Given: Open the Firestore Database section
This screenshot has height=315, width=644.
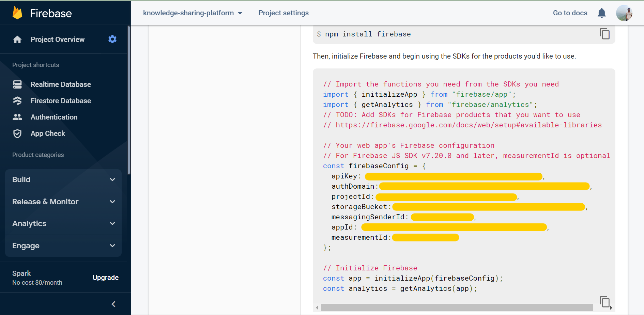Looking at the screenshot, I should pyautogui.click(x=61, y=100).
